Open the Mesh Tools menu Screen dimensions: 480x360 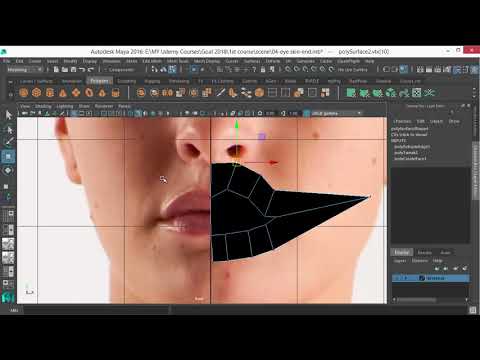tap(178, 61)
